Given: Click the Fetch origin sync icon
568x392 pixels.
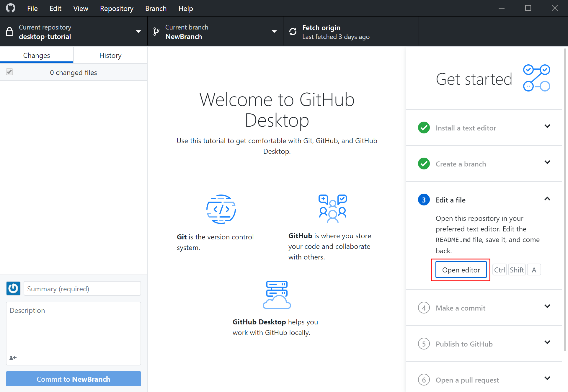Looking at the screenshot, I should coord(293,32).
